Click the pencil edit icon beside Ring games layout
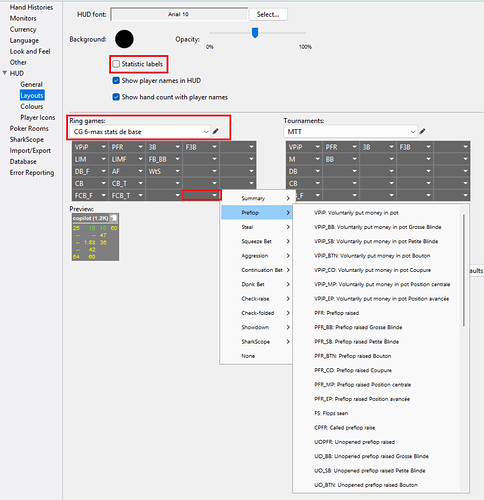This screenshot has height=500, width=484. tap(216, 131)
